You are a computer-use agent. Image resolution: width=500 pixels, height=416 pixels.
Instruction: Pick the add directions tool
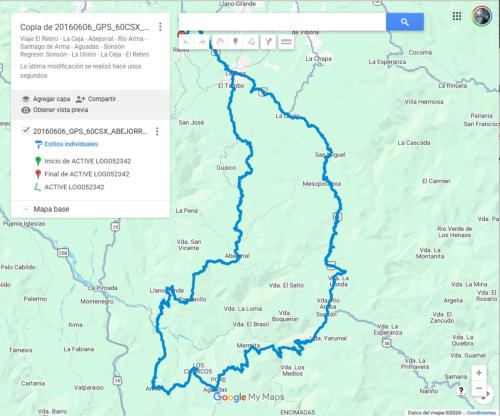[268, 42]
